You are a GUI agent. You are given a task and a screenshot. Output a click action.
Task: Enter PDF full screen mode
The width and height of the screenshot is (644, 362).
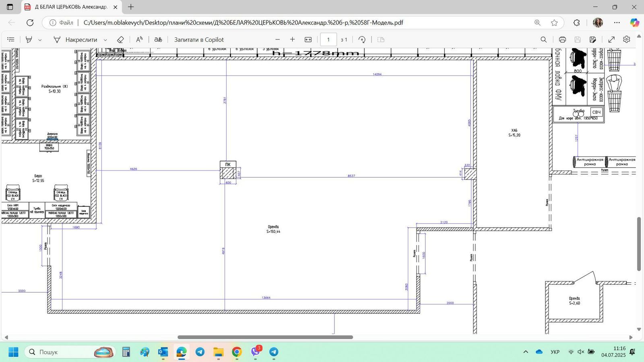(x=611, y=39)
